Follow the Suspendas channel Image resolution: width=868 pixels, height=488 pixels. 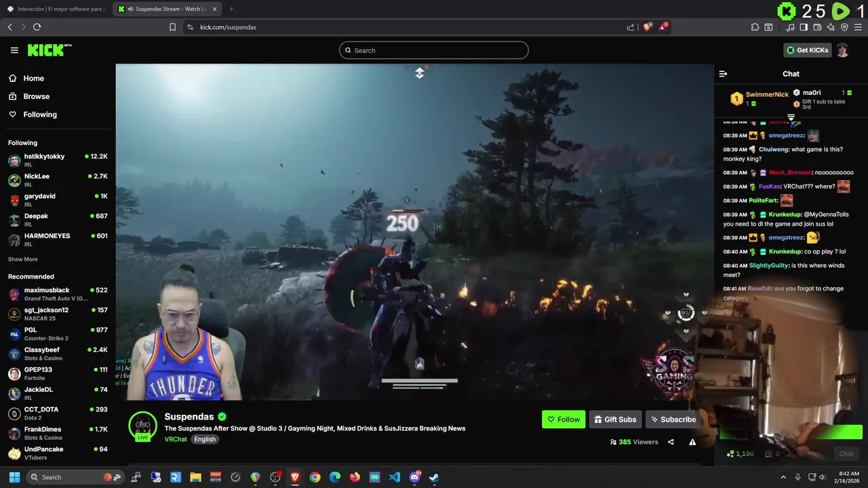click(564, 420)
